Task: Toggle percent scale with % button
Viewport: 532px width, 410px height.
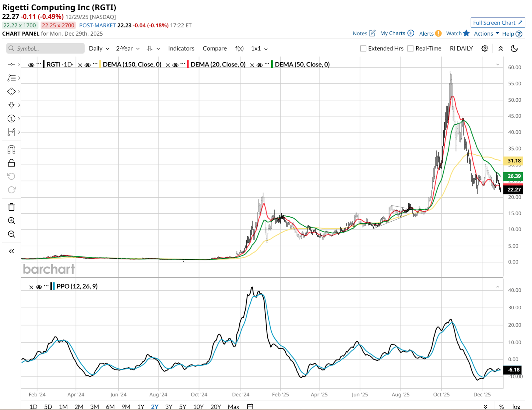Action: click(501, 407)
